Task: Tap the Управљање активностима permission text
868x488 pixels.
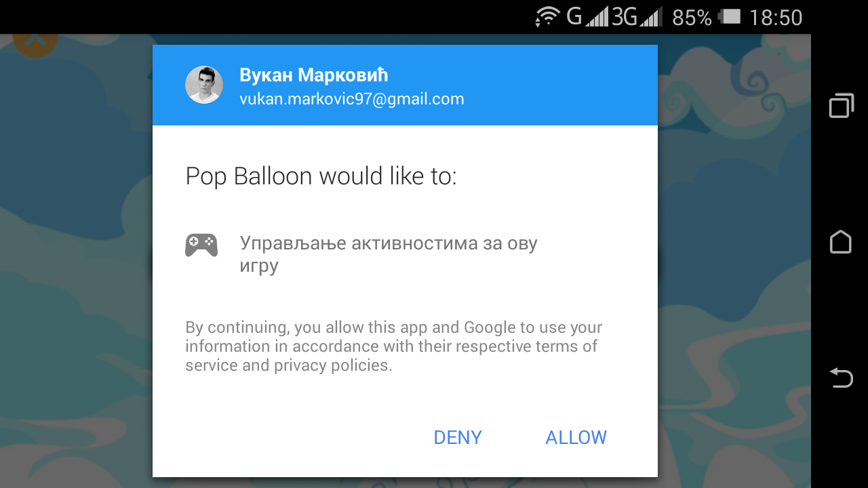Action: [389, 254]
